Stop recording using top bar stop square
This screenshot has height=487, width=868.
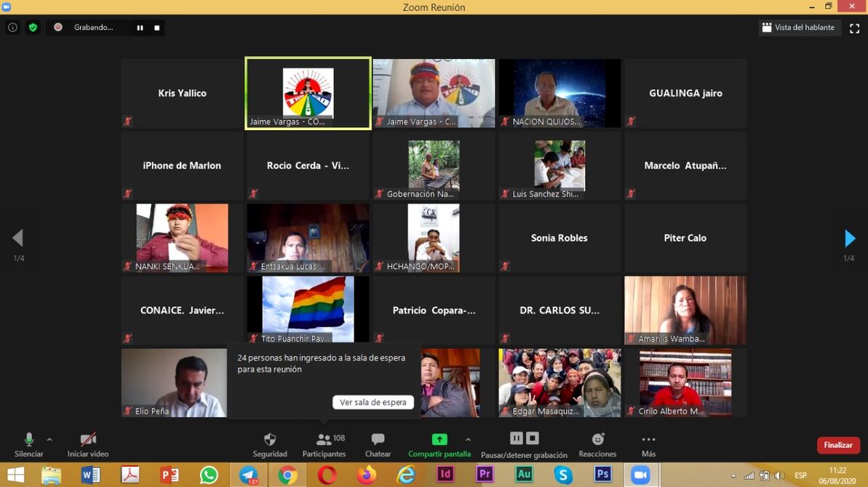click(x=156, y=28)
